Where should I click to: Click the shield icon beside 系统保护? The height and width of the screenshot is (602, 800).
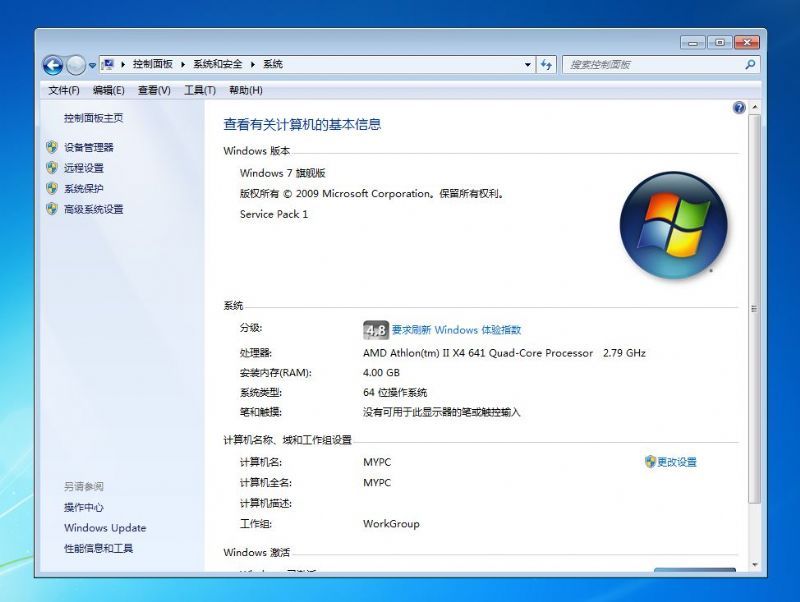pos(52,188)
